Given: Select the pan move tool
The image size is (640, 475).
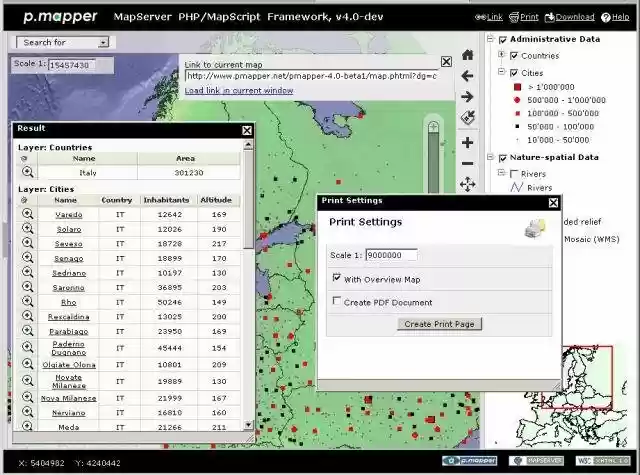Looking at the screenshot, I should 468,184.
